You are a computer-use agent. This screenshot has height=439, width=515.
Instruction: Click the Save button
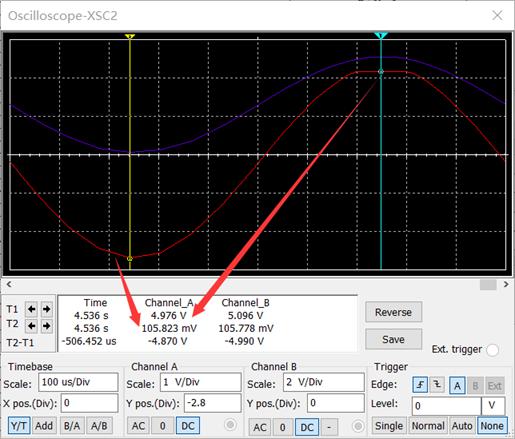click(x=394, y=339)
